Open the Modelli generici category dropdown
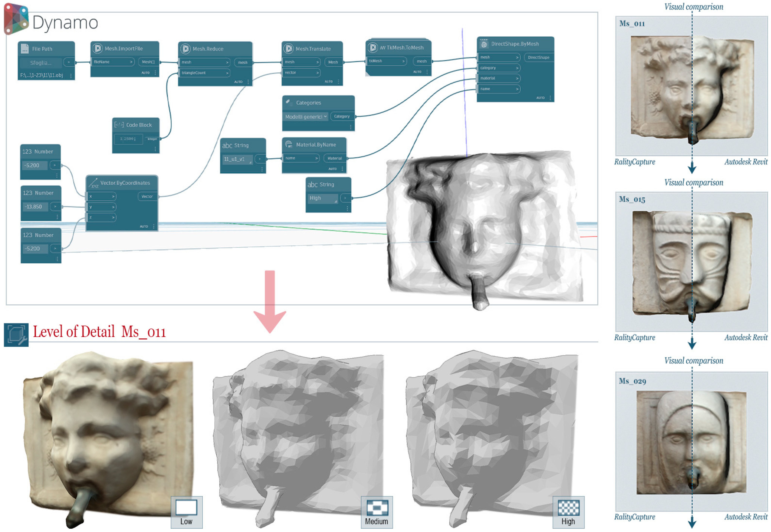Screen dimensions: 771x532 tap(306, 117)
